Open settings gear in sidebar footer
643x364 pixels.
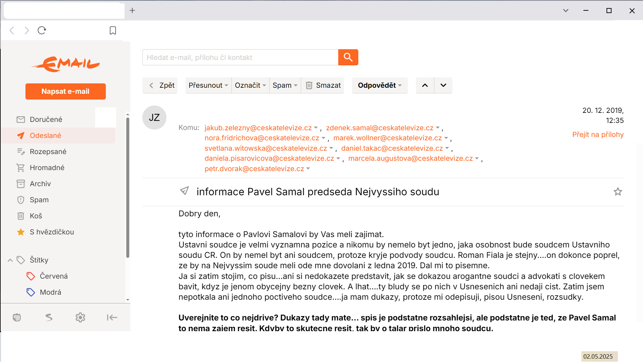[x=80, y=317]
